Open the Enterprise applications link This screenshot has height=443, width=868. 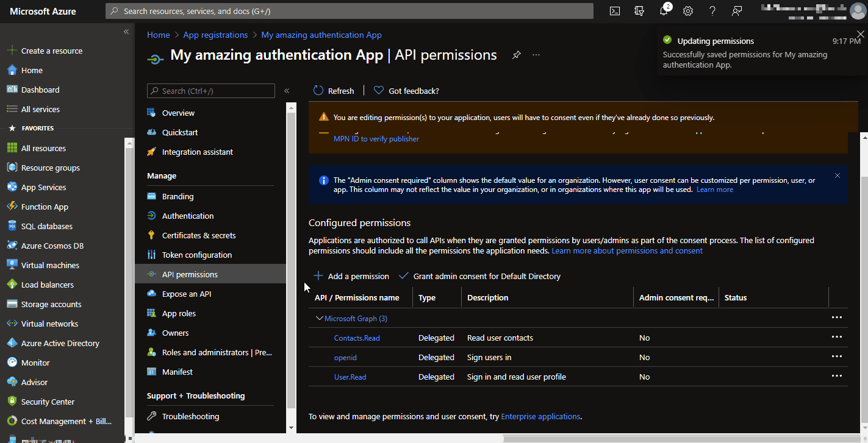(540, 416)
